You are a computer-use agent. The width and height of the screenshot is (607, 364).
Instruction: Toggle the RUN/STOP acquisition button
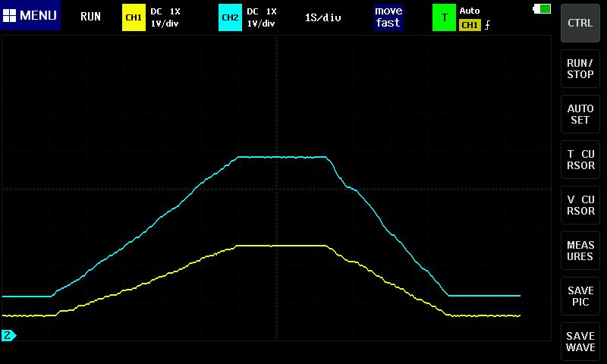click(x=580, y=69)
